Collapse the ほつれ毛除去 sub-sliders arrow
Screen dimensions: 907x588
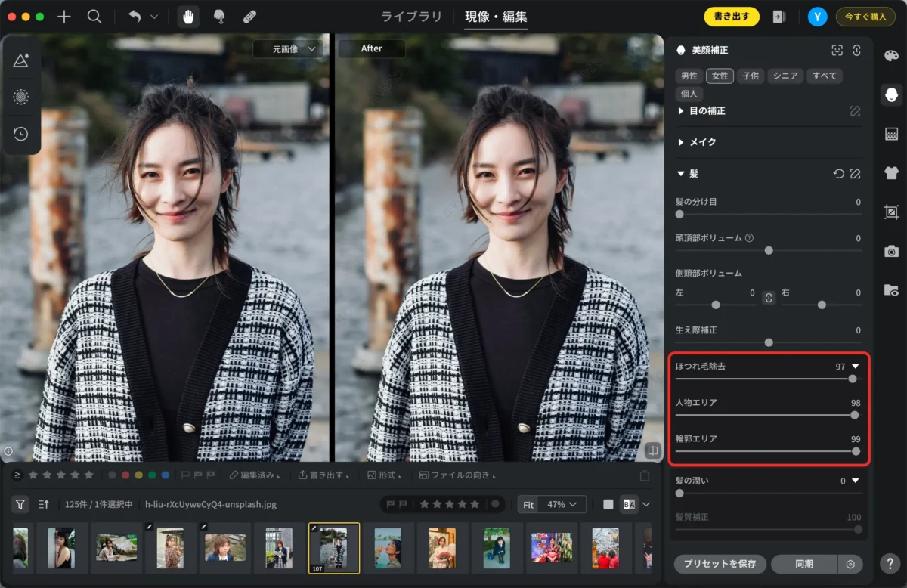point(856,367)
